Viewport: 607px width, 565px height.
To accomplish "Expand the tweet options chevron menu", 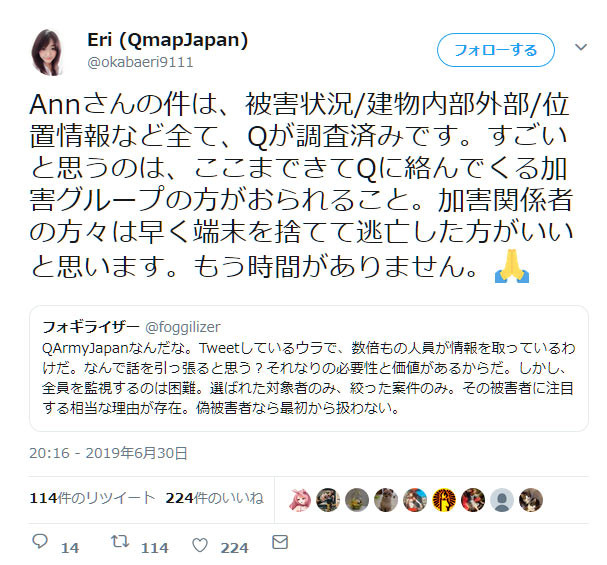I will click(581, 47).
